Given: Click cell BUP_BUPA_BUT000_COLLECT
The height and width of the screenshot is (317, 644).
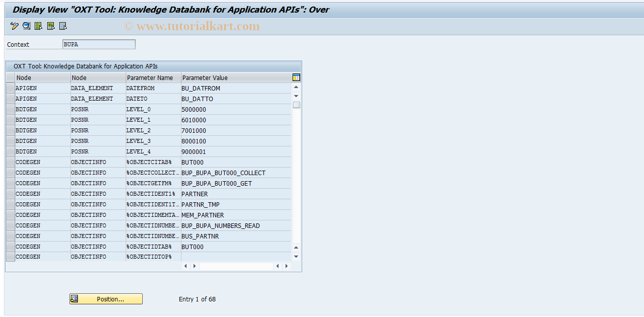Looking at the screenshot, I should pos(236,173).
